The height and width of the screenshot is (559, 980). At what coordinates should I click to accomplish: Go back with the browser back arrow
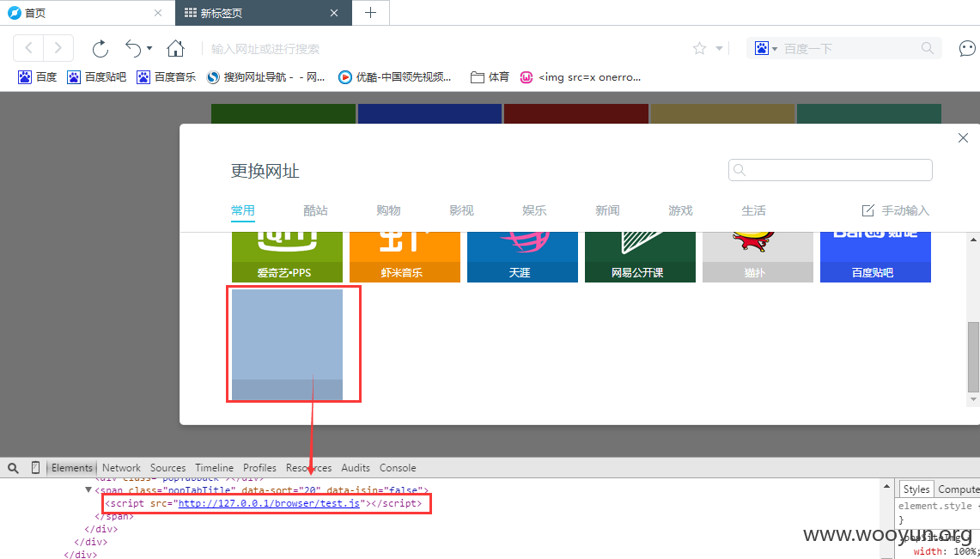point(28,48)
